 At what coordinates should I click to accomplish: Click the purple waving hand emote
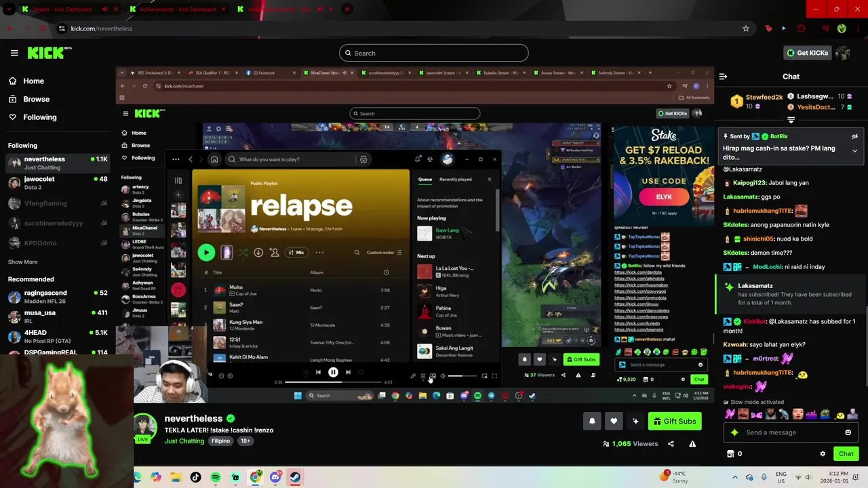730,414
